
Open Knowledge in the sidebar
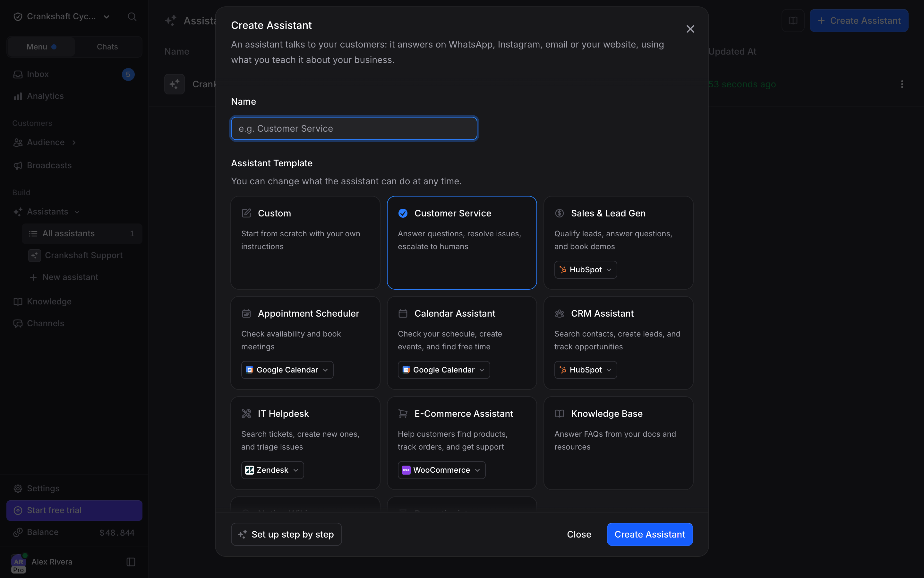click(x=74, y=302)
